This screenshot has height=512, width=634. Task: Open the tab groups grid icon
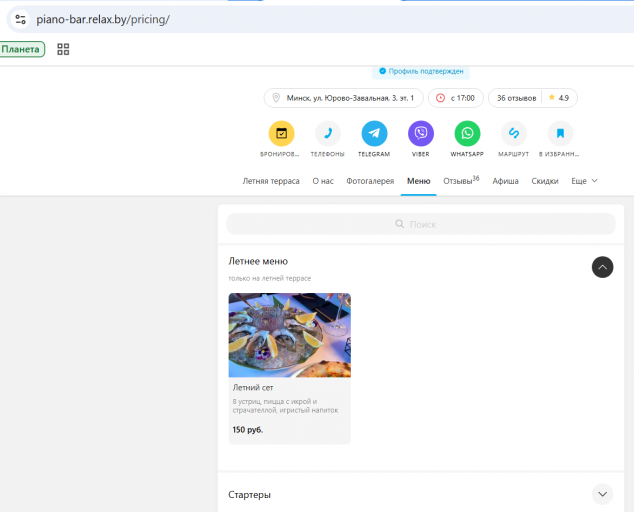(63, 49)
